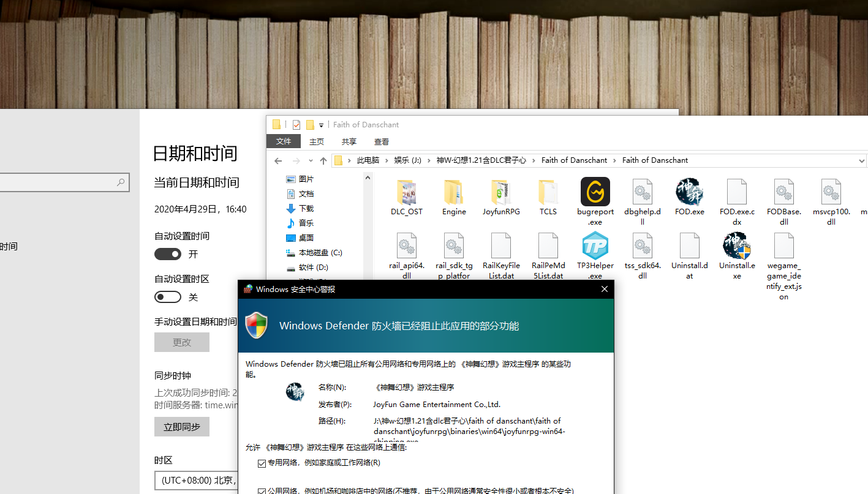Screen dimensions: 868x494
Task: Open the 文件 tab in File Explorer
Action: [284, 141]
